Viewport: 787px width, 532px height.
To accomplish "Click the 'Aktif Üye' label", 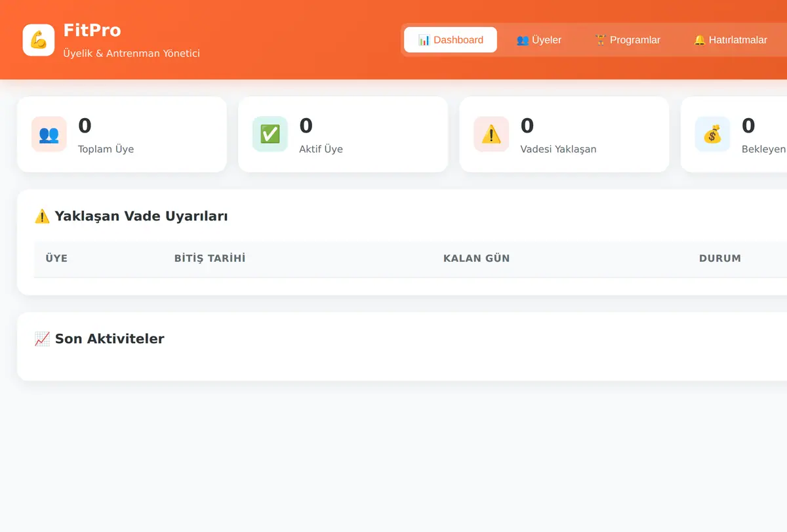I will [x=321, y=149].
